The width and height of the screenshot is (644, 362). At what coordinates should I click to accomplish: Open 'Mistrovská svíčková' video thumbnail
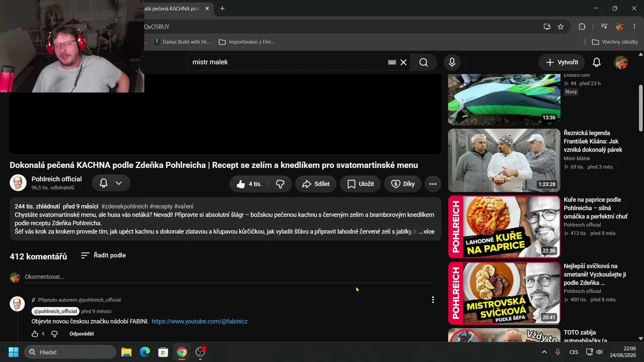point(504,293)
